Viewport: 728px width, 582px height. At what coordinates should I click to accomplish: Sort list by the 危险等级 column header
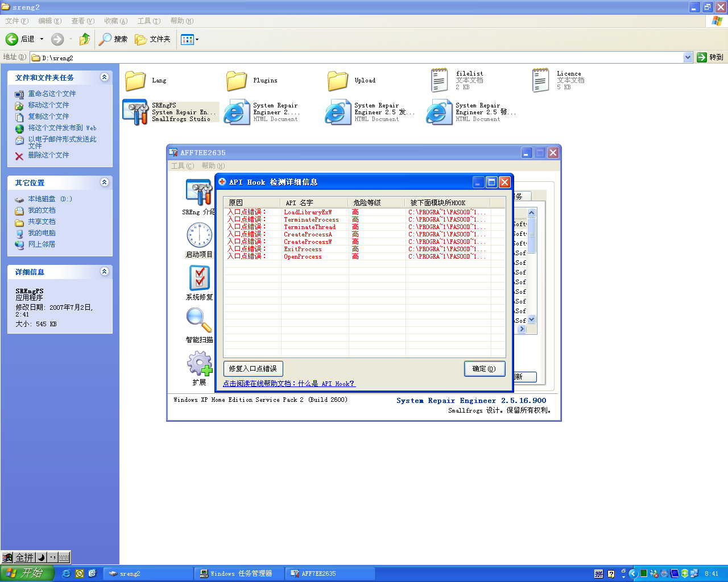point(377,203)
